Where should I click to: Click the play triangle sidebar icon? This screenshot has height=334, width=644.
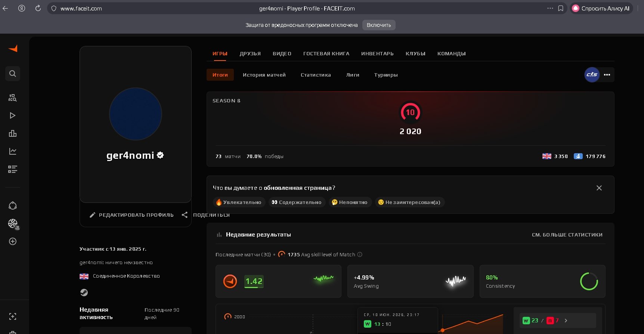(13, 115)
